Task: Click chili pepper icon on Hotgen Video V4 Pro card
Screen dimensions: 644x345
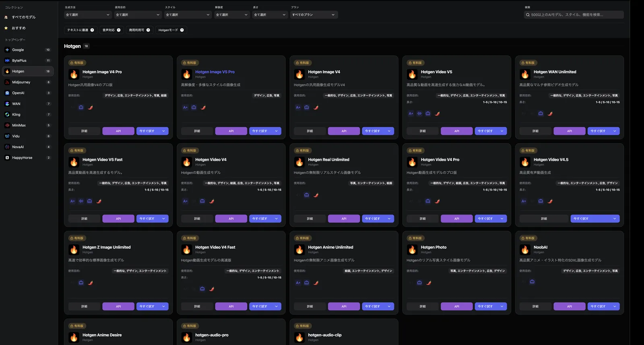Action: pos(437,201)
